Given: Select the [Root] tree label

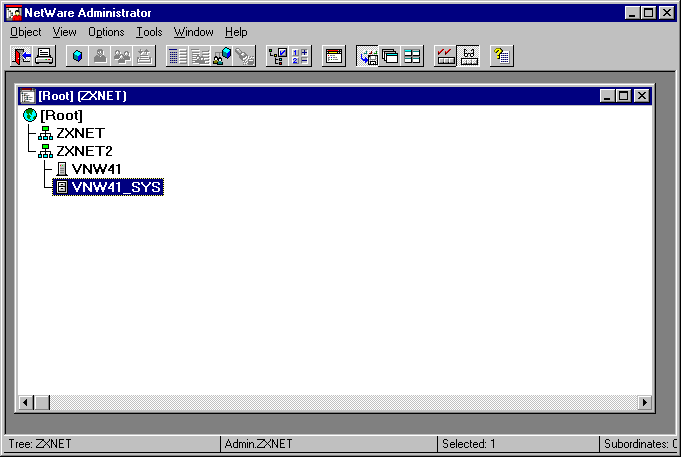Looking at the screenshot, I should (x=61, y=116).
